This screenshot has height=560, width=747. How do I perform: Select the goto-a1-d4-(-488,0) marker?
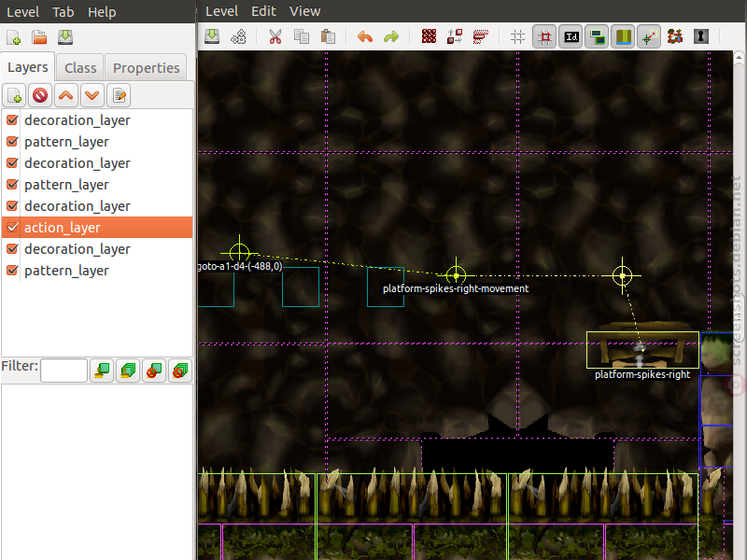click(x=240, y=253)
